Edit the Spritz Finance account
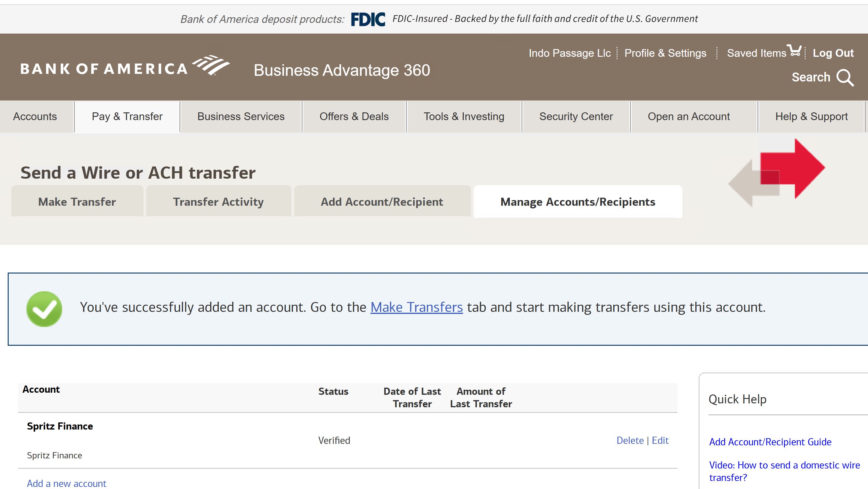The height and width of the screenshot is (489, 868). point(660,441)
